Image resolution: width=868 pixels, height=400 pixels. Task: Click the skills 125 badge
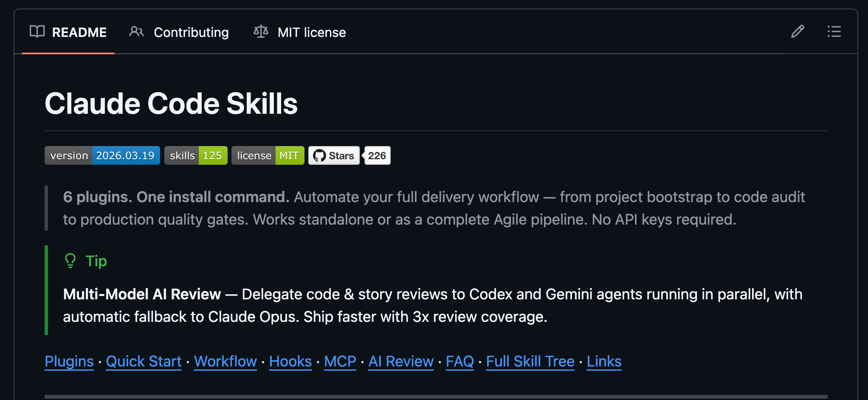[196, 155]
